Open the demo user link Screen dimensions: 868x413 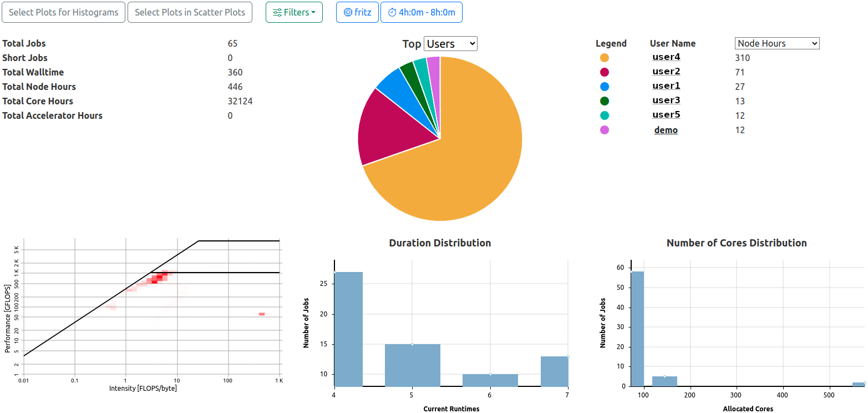tap(666, 129)
